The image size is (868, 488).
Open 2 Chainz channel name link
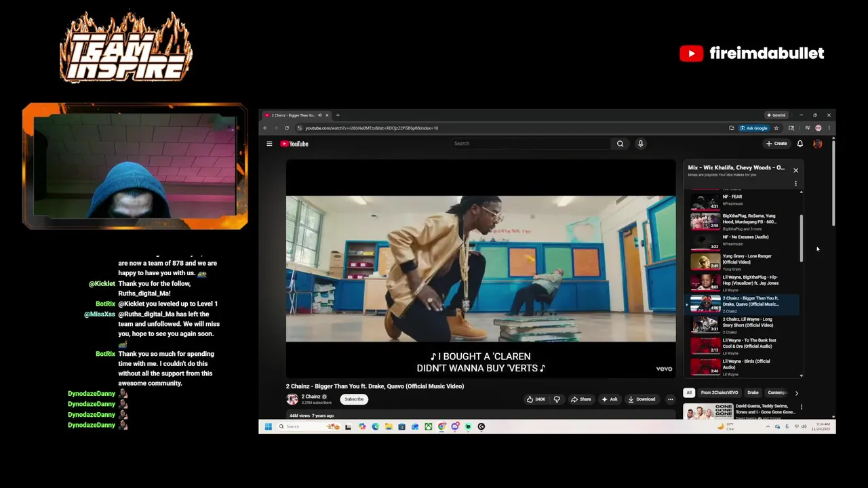pyautogui.click(x=311, y=396)
